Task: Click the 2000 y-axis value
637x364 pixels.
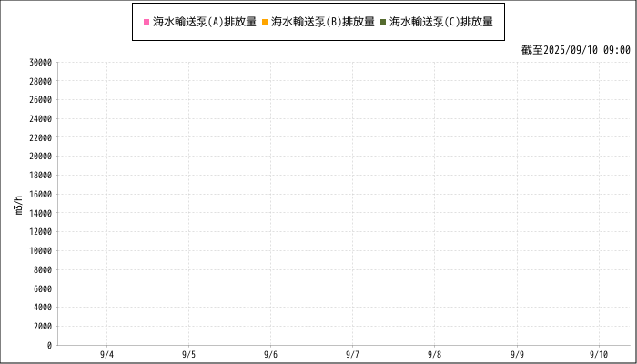Action: point(43,327)
